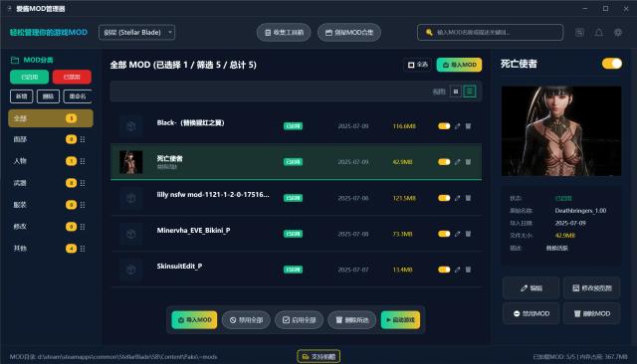Click the launch game button at the bottom
This screenshot has height=364, width=637.
(x=400, y=320)
